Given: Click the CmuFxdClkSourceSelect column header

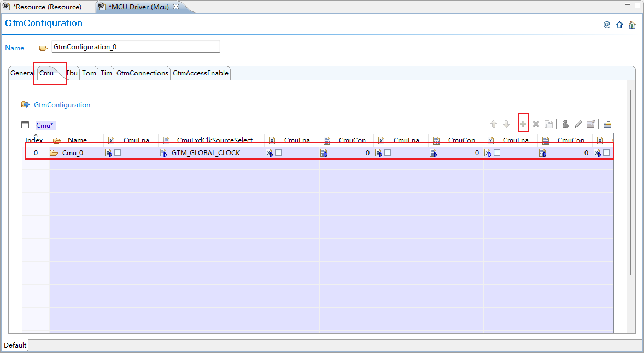Looking at the screenshot, I should 212,140.
